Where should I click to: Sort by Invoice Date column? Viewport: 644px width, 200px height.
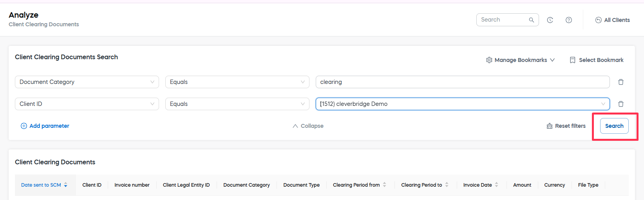coord(496,185)
